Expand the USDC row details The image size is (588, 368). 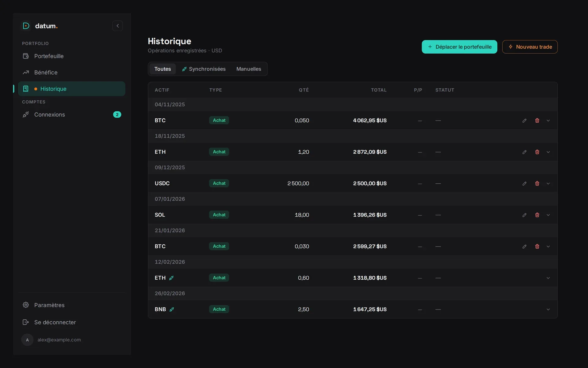pos(548,183)
